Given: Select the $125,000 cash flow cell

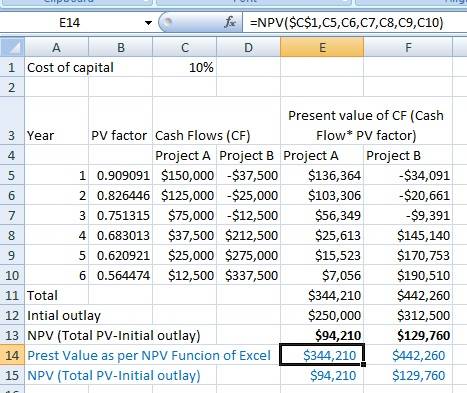Looking at the screenshot, I should tap(185, 195).
